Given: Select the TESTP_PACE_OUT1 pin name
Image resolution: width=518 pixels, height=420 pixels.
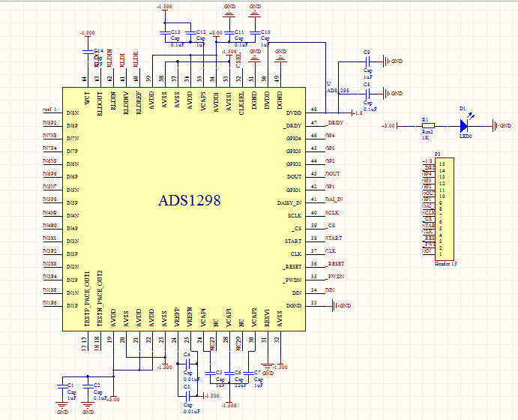Looking at the screenshot, I should [87, 299].
